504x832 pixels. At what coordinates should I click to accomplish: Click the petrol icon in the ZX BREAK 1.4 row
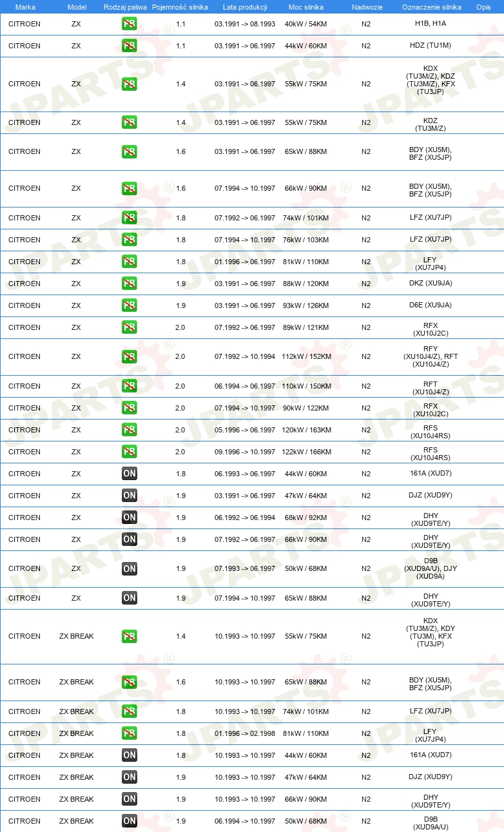click(x=130, y=636)
